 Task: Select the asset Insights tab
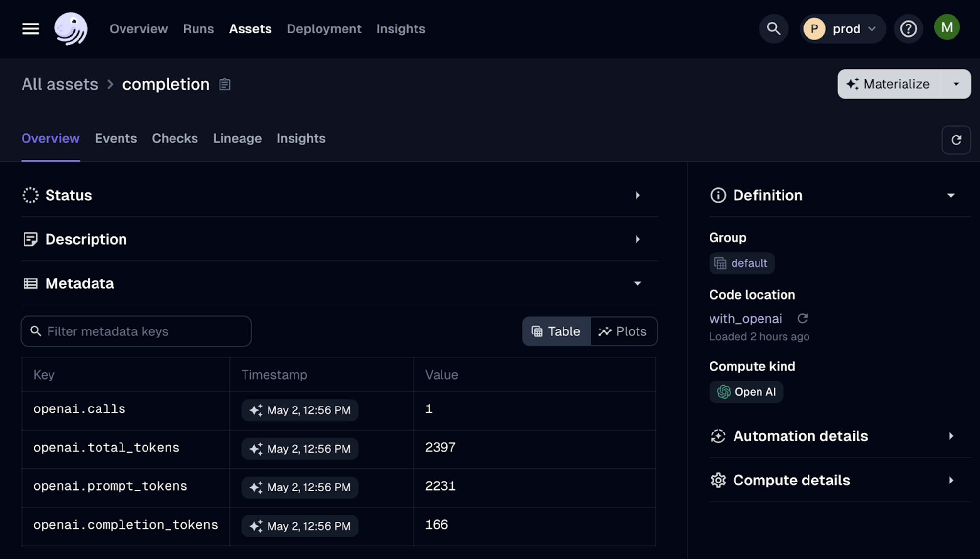tap(301, 138)
